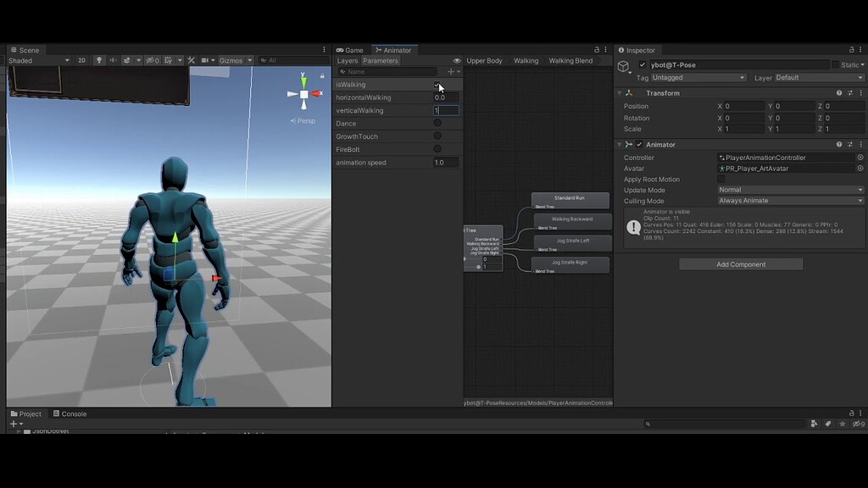Click the camera settings icon in Scene toolbar
Image resolution: width=868 pixels, height=488 pixels.
click(x=206, y=60)
